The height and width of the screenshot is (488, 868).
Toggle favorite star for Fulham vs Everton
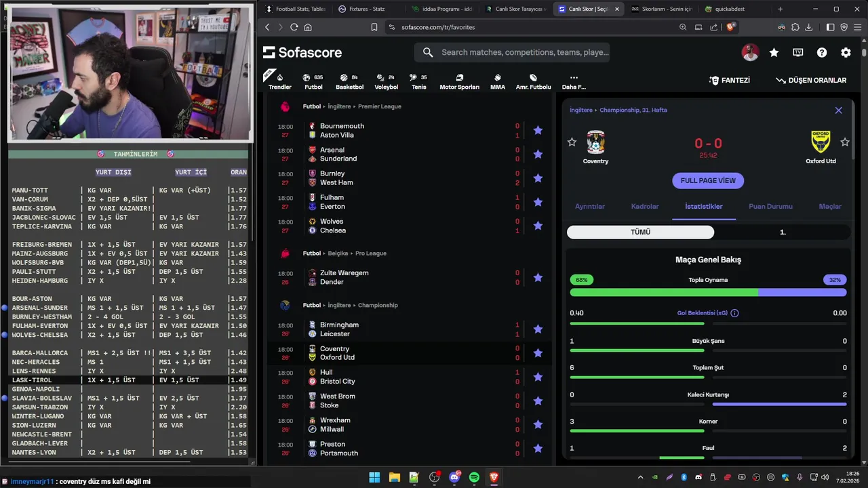(x=538, y=202)
